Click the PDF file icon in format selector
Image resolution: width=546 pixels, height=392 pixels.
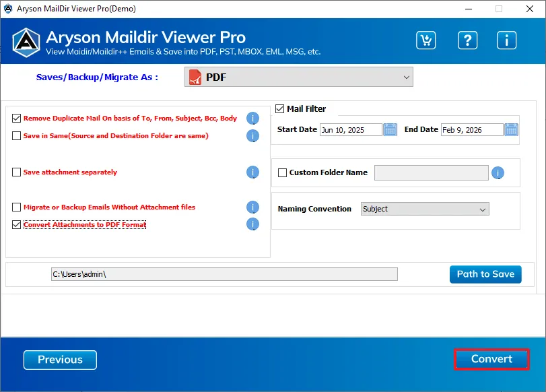click(195, 77)
